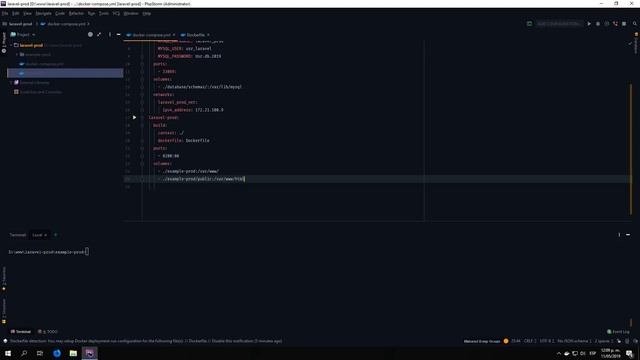Open the Edit menu
640x360 pixels.
(16, 13)
